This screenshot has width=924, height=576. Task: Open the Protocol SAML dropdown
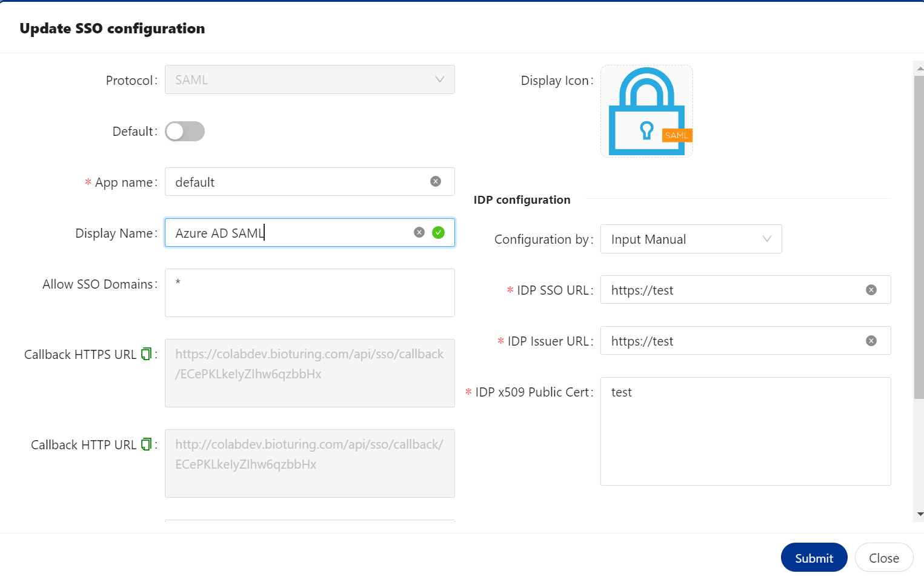310,79
